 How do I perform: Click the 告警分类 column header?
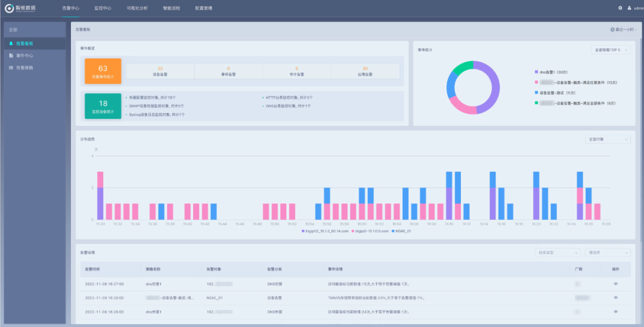pyautogui.click(x=274, y=269)
